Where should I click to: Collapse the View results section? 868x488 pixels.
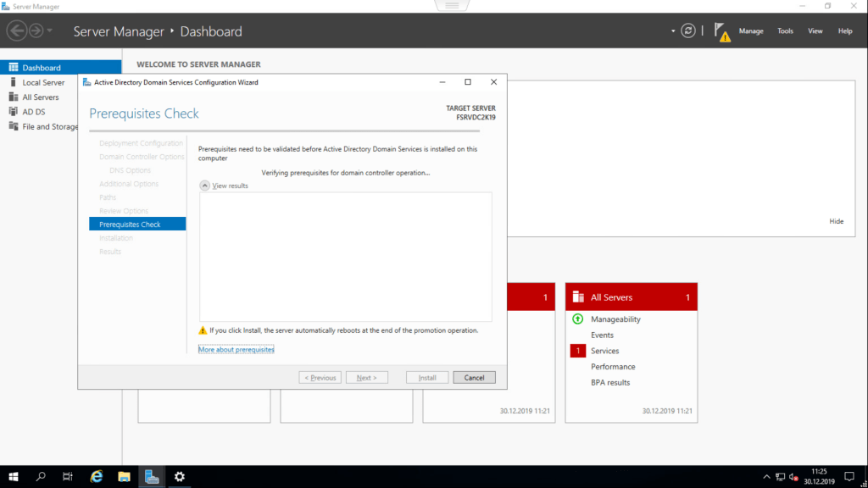pos(204,186)
